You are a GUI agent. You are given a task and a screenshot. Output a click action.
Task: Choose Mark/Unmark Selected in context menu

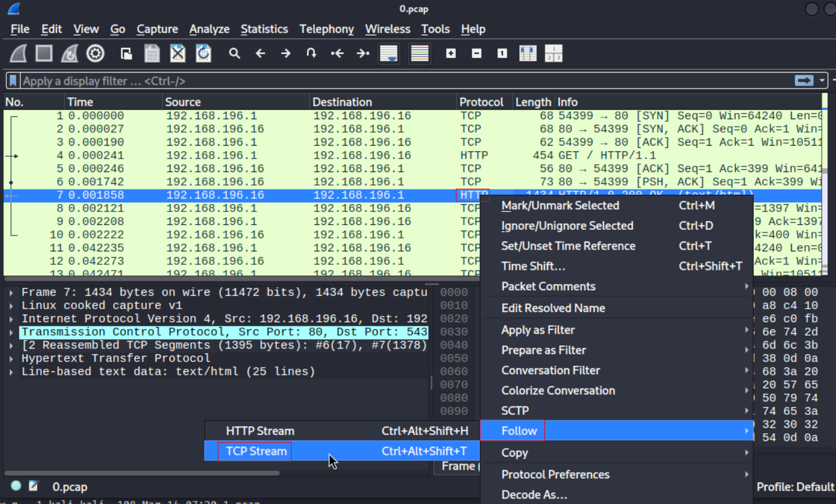coord(560,206)
